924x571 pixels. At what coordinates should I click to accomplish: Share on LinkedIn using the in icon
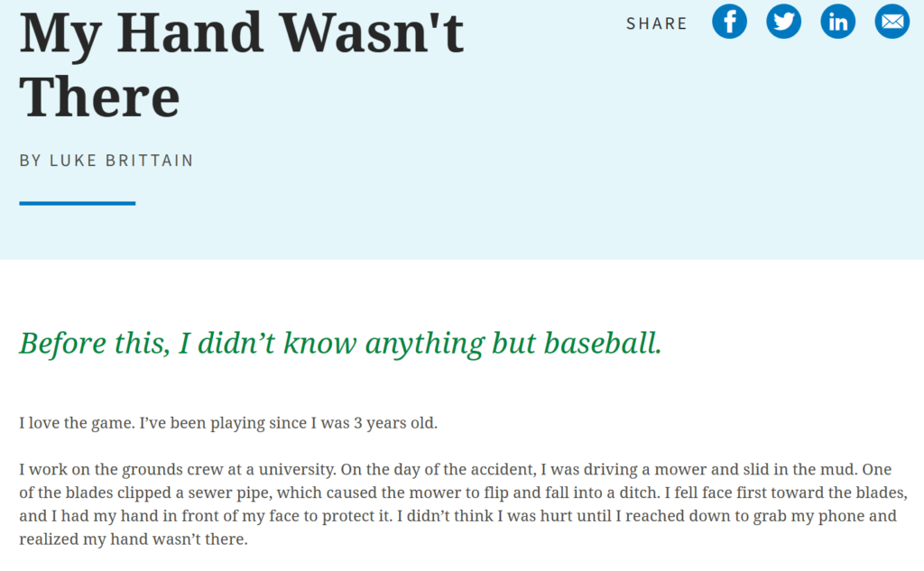(837, 22)
